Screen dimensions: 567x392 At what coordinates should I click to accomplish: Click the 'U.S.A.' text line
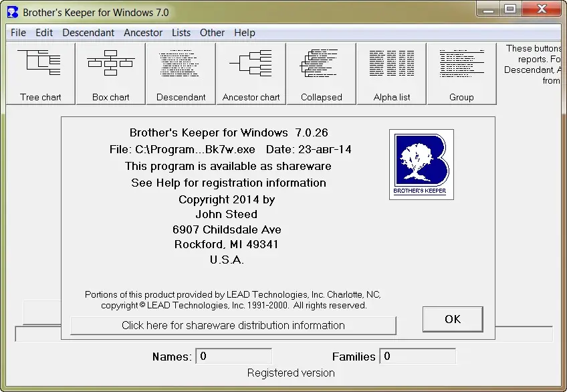coord(227,260)
